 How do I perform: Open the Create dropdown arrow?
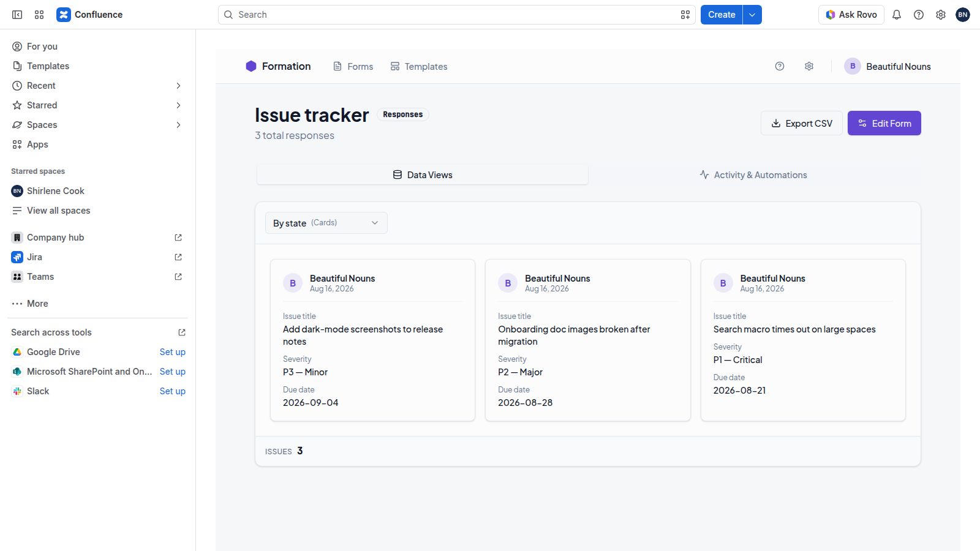[x=752, y=15]
